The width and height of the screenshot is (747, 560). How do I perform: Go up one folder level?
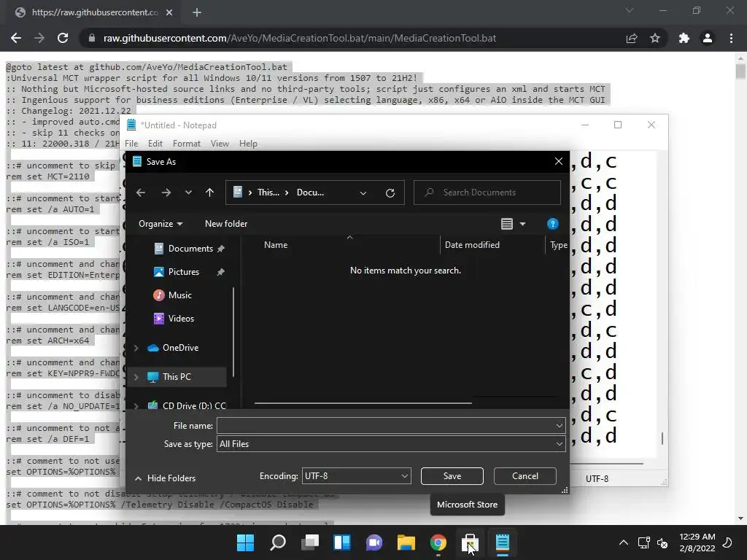209,192
